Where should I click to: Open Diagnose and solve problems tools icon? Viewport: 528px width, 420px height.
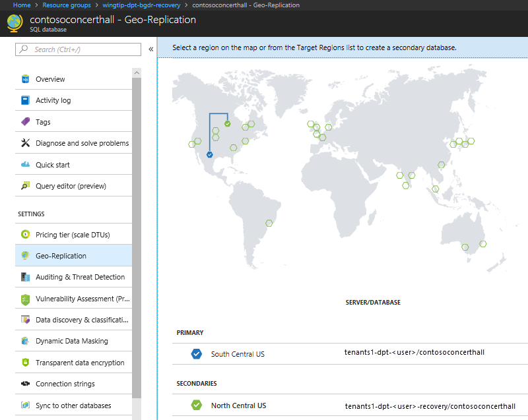coord(25,143)
